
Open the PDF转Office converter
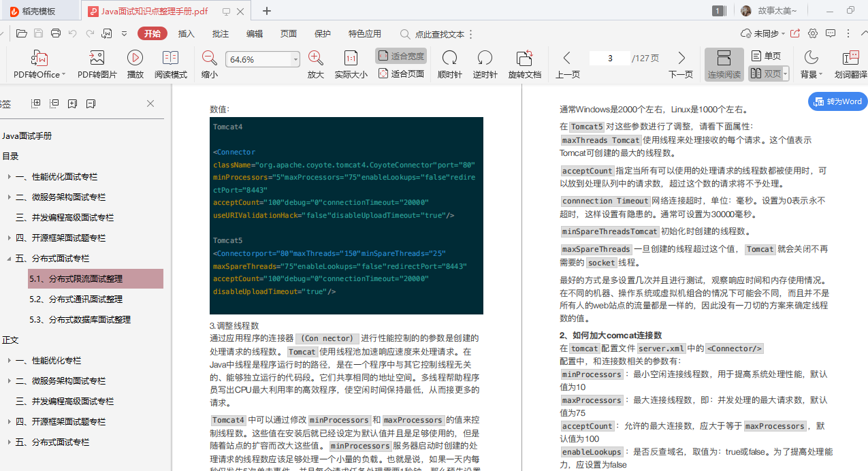click(39, 65)
